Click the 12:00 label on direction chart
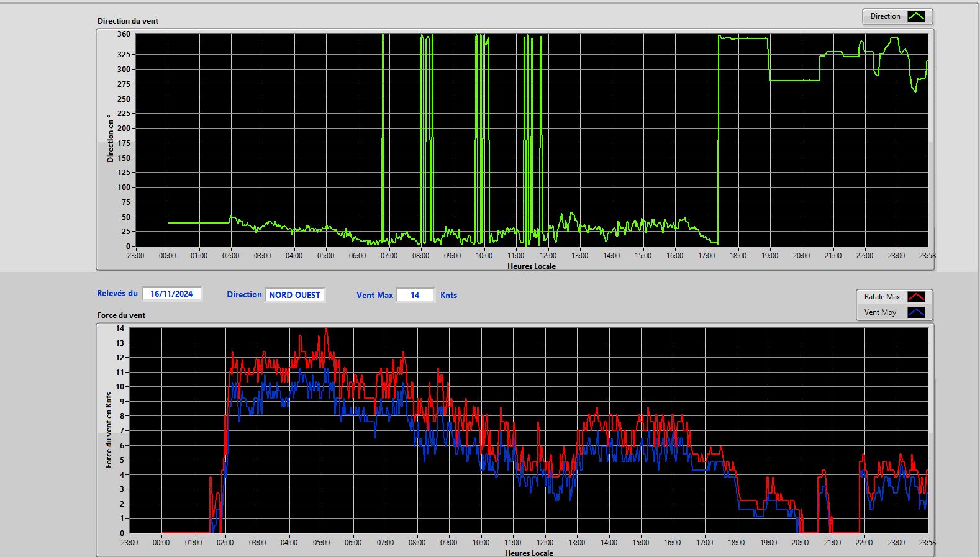The width and height of the screenshot is (980, 557). tap(548, 255)
